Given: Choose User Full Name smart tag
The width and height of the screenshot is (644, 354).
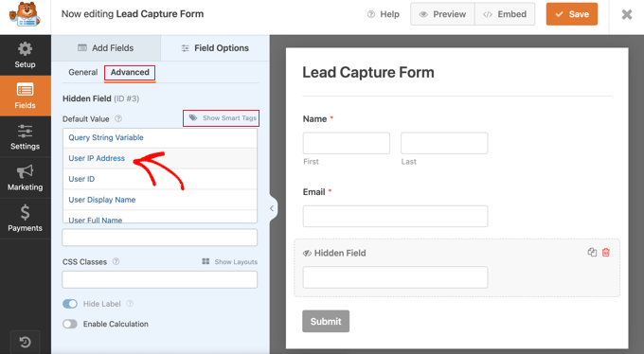Looking at the screenshot, I should click(160, 218).
